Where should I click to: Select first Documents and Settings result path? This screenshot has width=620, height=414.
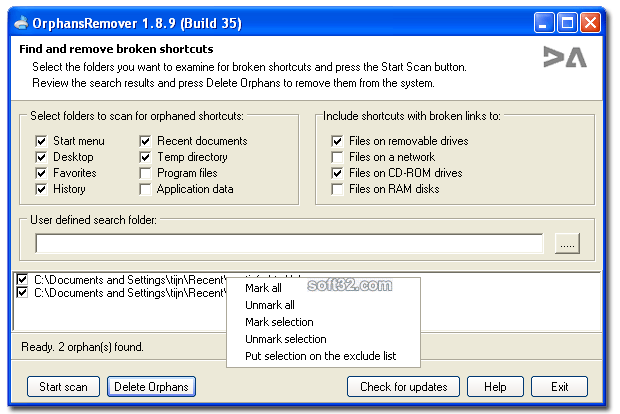click(x=130, y=280)
